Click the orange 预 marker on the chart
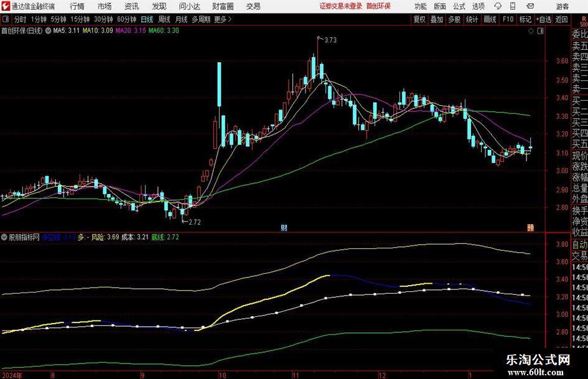 pyautogui.click(x=530, y=228)
